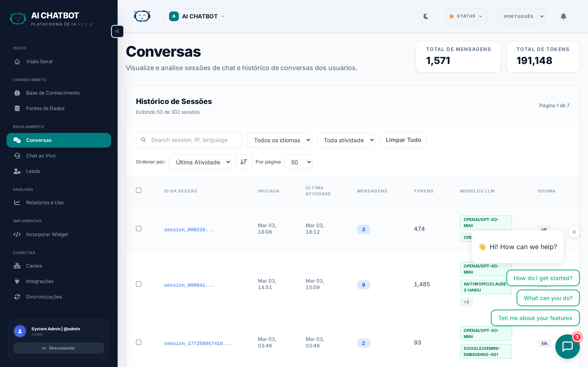Viewport: 588px width, 367px height.
Task: Click the Desconectar logout button
Action: 59,348
